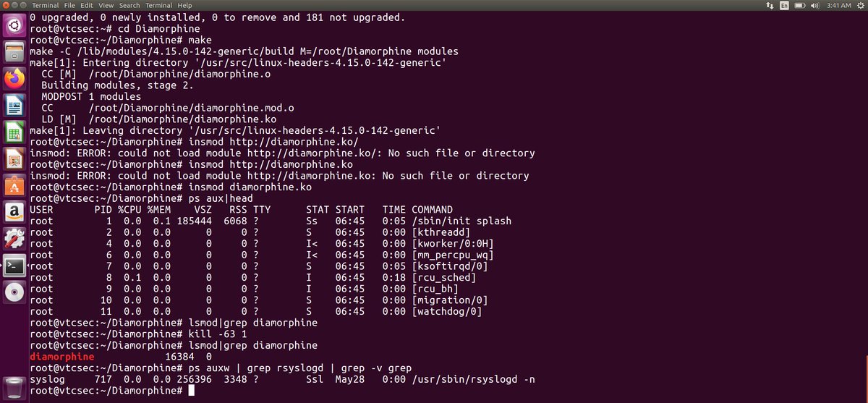Image resolution: width=868 pixels, height=403 pixels.
Task: Open the File menu
Action: coord(69,5)
